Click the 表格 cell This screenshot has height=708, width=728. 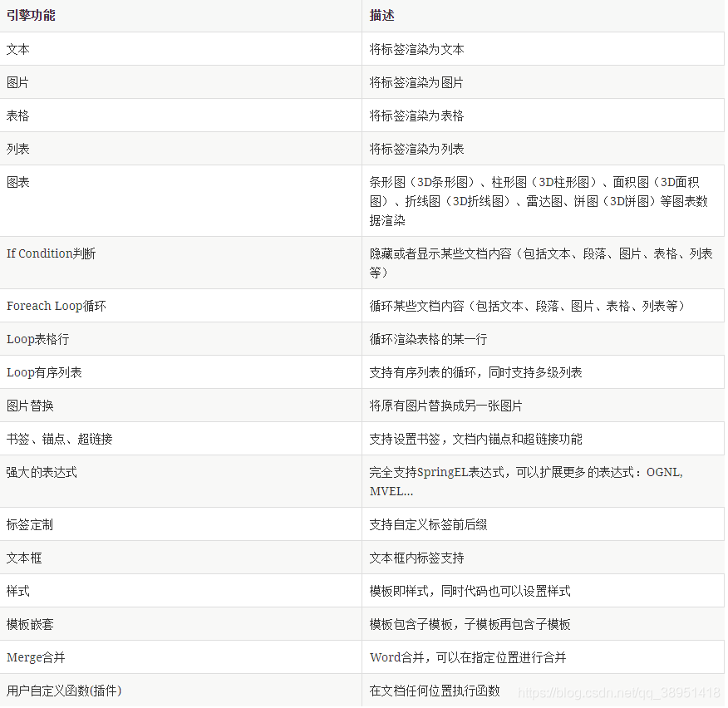click(17, 115)
